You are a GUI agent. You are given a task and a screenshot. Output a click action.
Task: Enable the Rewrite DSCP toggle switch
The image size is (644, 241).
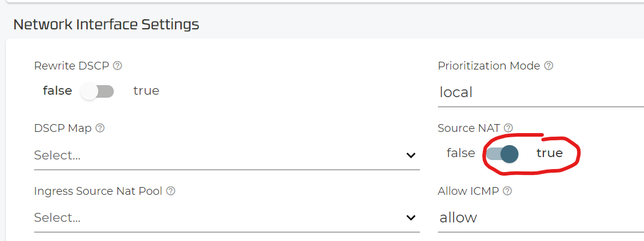[98, 91]
